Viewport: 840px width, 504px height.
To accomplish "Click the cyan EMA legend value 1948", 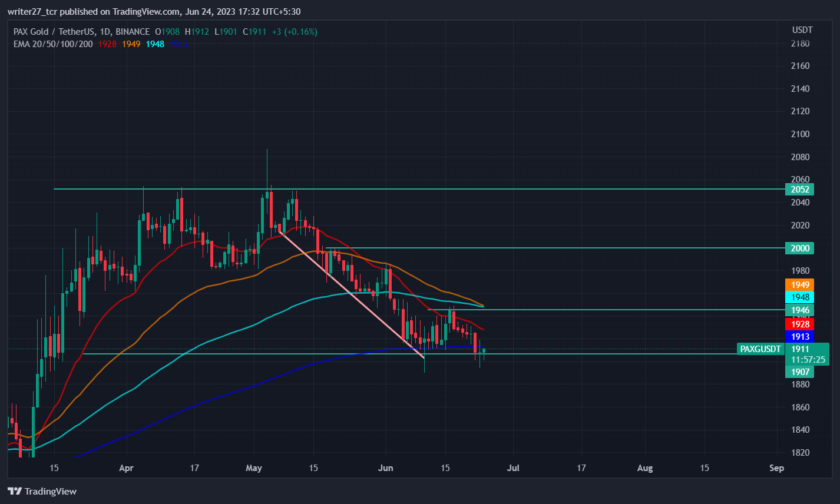I will [x=155, y=44].
